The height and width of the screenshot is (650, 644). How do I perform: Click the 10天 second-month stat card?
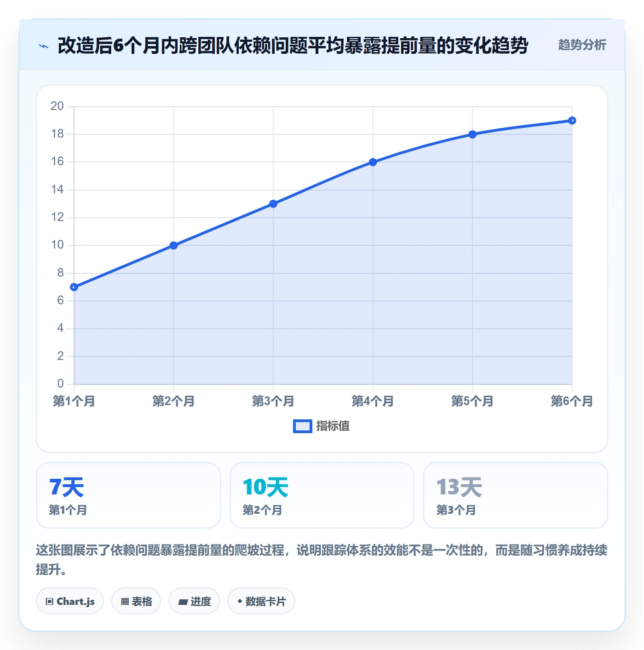pyautogui.click(x=322, y=495)
